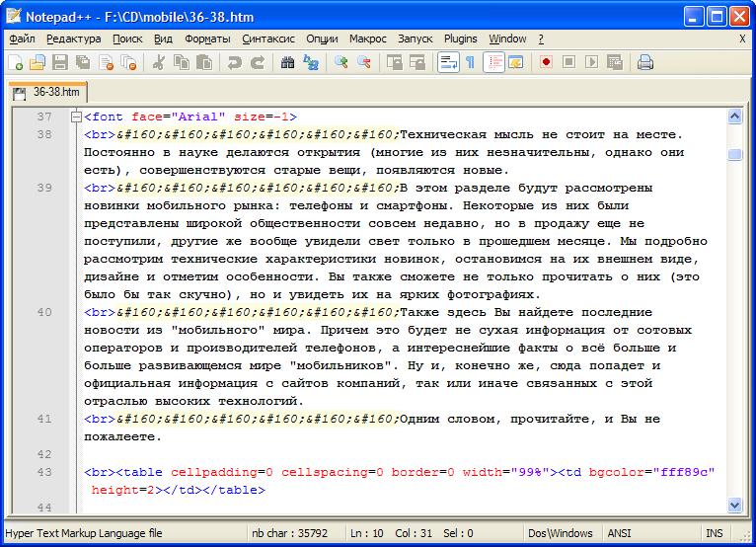Toggle show all characters pilcrow icon
Image resolution: width=756 pixels, height=547 pixels.
470,63
